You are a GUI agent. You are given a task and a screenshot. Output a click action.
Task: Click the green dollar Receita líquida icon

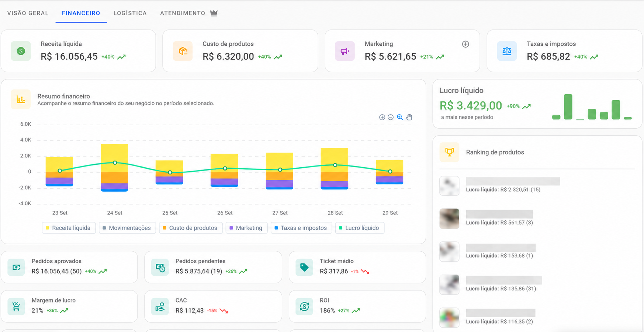pos(21,51)
